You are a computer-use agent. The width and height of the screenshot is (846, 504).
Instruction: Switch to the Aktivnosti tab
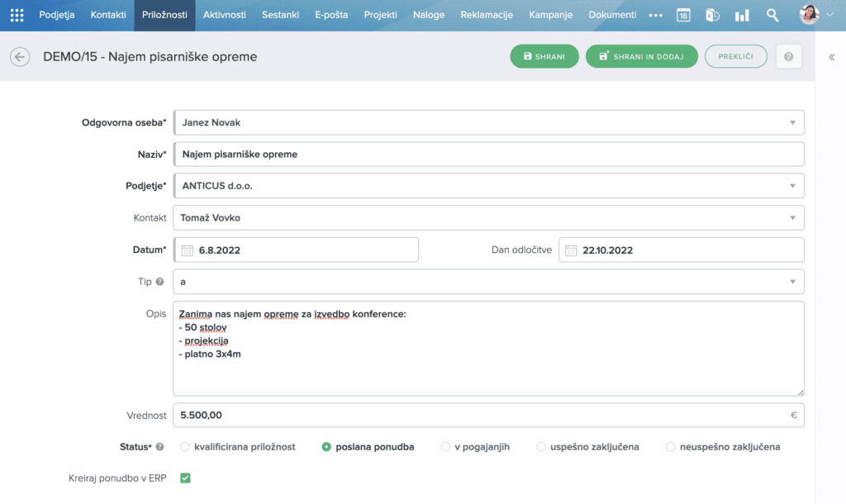(x=225, y=15)
